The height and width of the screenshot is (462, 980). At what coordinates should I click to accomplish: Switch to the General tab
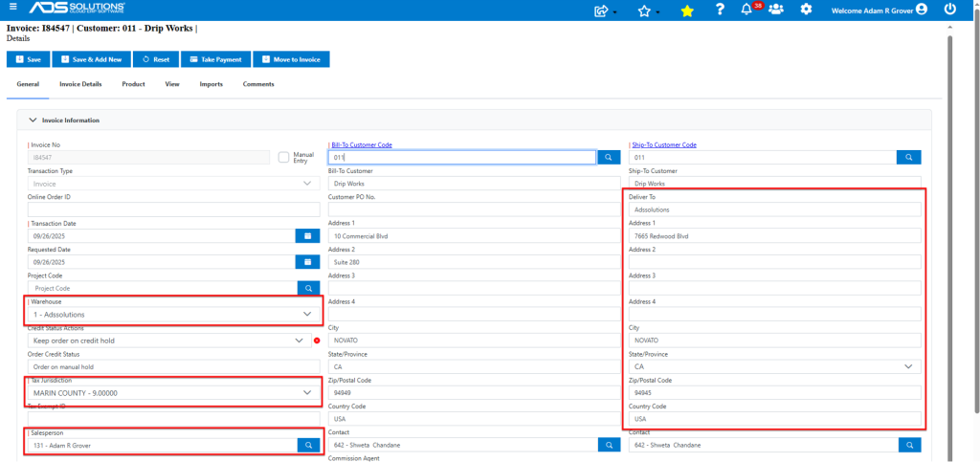pyautogui.click(x=28, y=83)
